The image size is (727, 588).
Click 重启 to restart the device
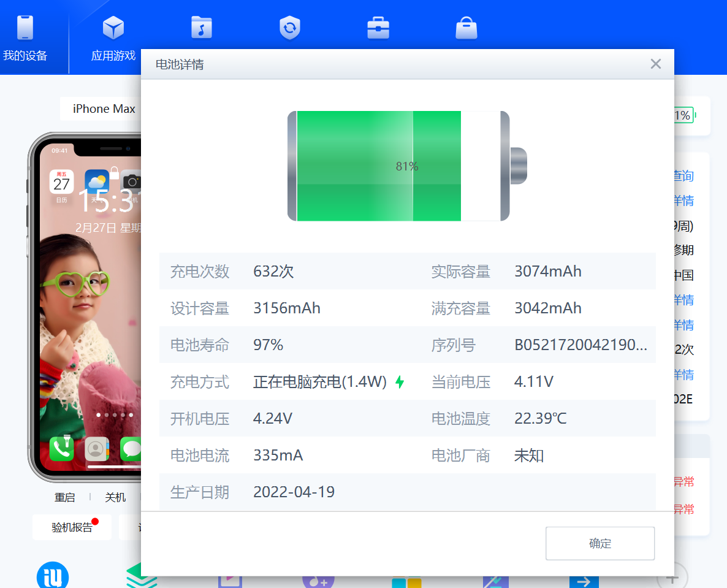click(x=64, y=497)
